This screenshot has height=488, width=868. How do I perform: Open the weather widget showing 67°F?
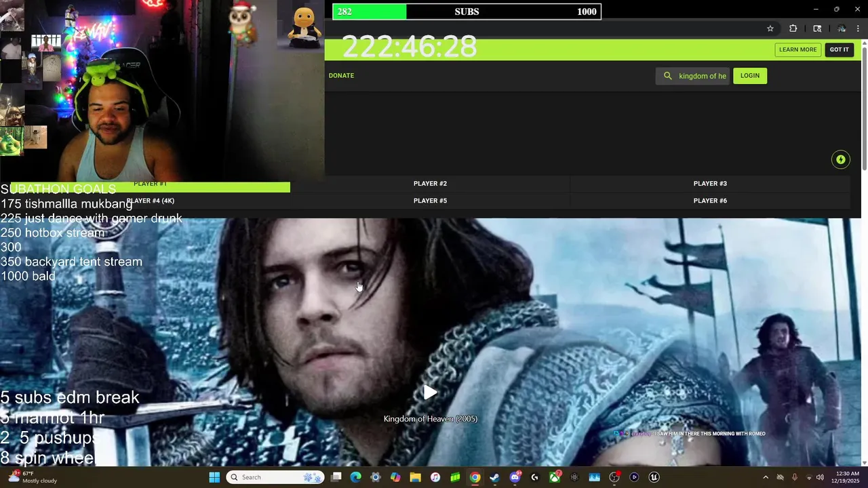(33, 477)
